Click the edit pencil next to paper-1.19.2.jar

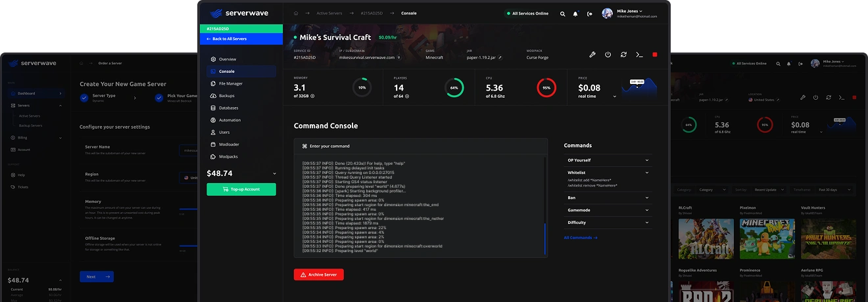coord(500,58)
